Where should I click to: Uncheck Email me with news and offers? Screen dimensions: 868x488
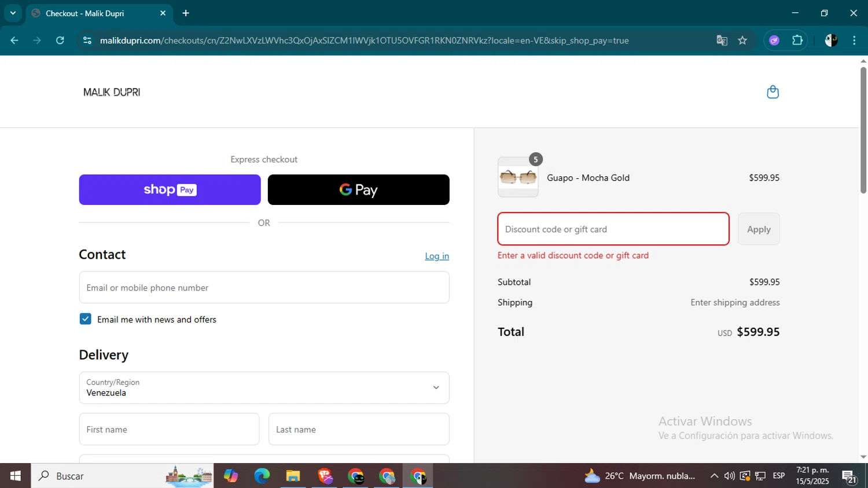click(85, 319)
